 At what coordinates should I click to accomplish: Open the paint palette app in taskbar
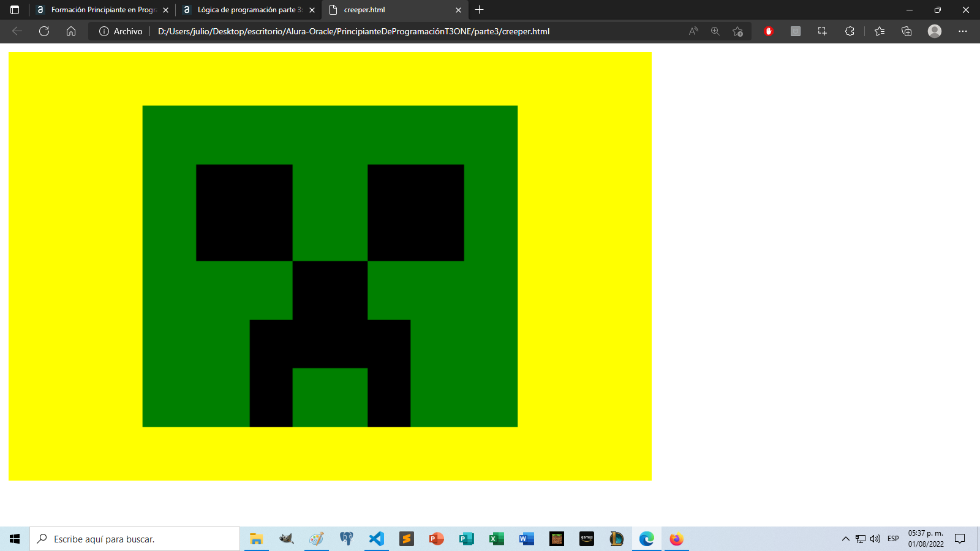coord(316,539)
